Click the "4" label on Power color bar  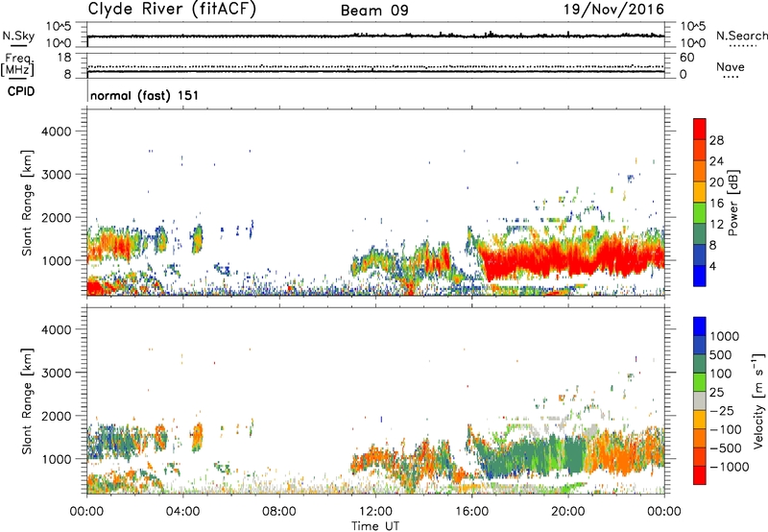click(x=713, y=266)
